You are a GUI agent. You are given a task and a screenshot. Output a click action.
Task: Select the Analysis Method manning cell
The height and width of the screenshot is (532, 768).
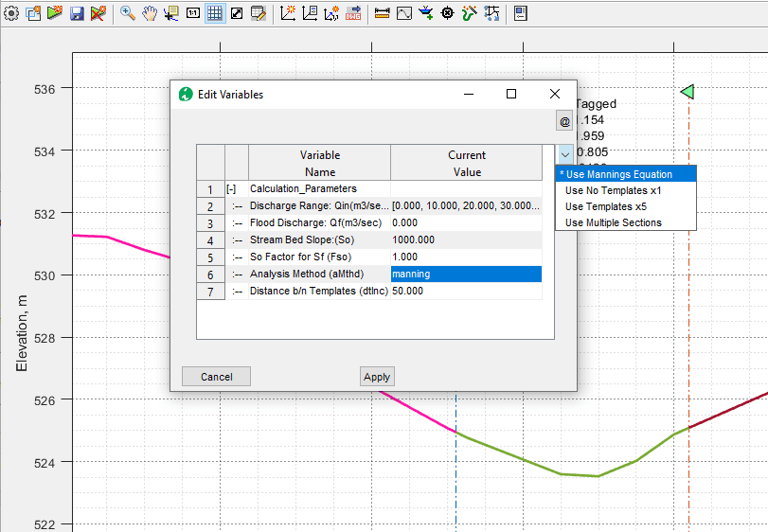pos(466,275)
